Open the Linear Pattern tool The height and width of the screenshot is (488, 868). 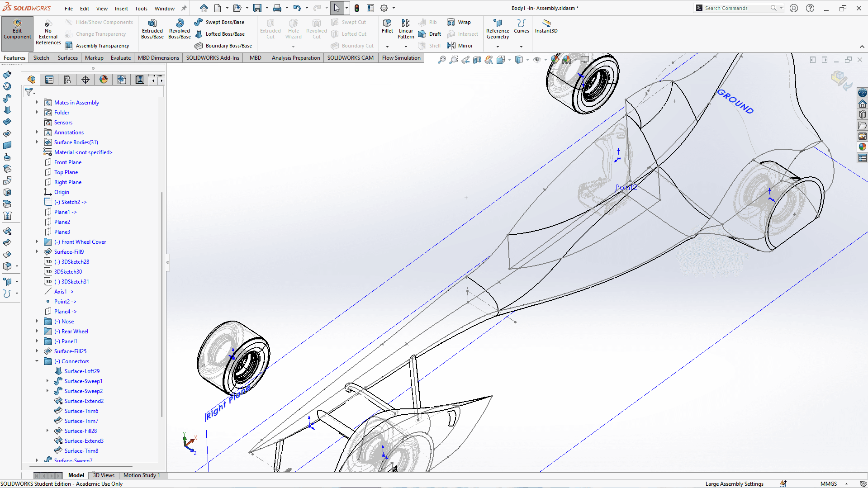click(x=406, y=29)
